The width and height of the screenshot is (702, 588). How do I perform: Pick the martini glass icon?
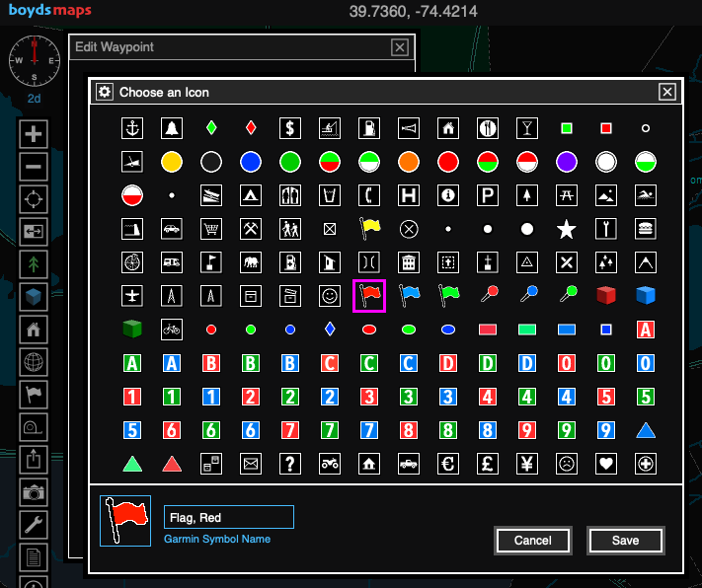pos(527,128)
